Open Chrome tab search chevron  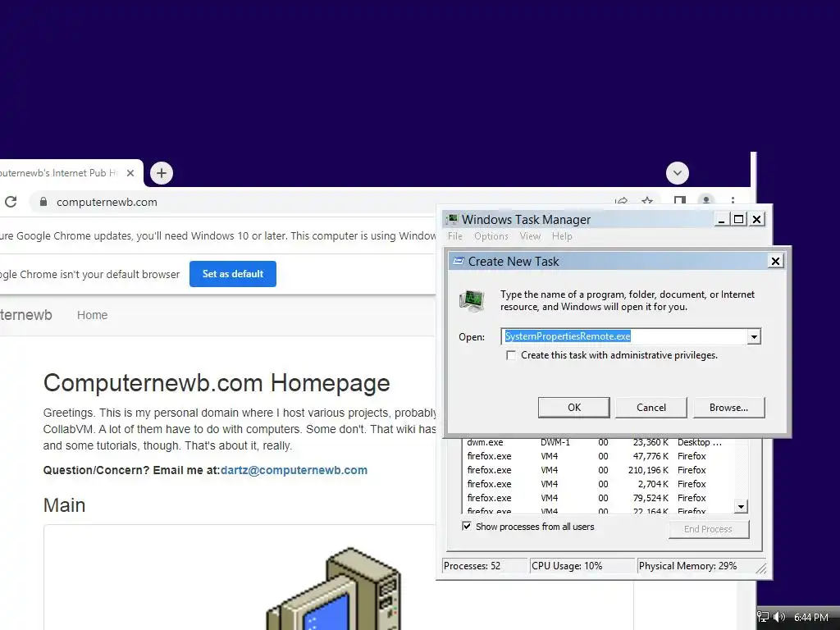(x=677, y=173)
